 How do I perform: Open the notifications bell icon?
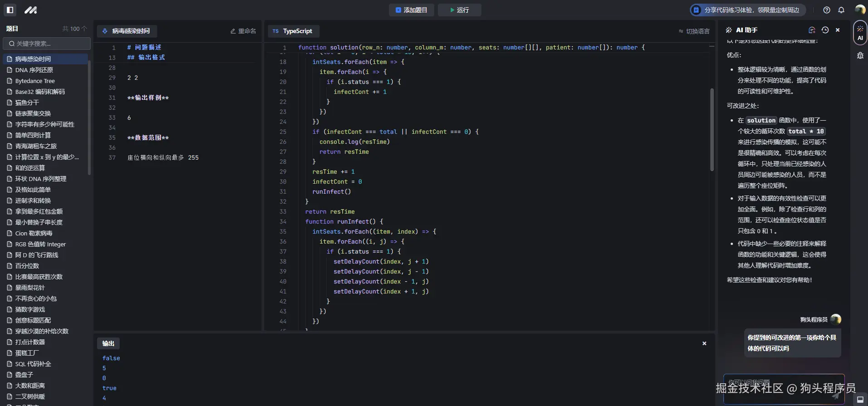coord(841,10)
